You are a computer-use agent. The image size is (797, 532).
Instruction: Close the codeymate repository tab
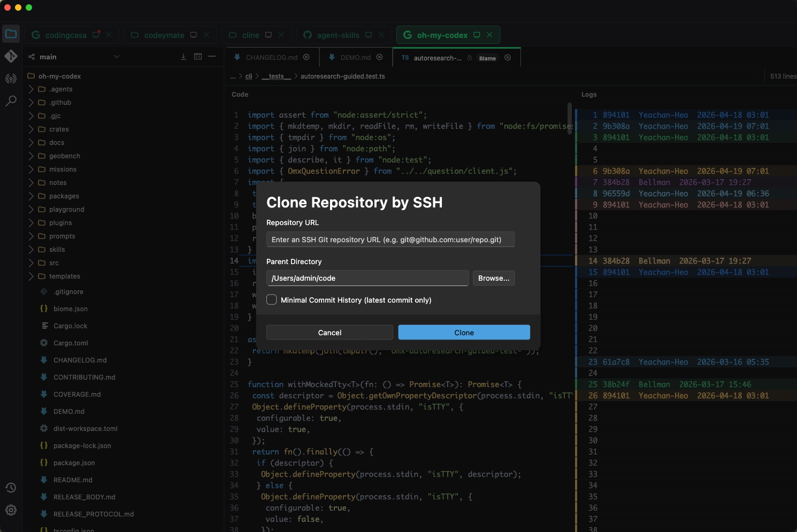(x=206, y=35)
